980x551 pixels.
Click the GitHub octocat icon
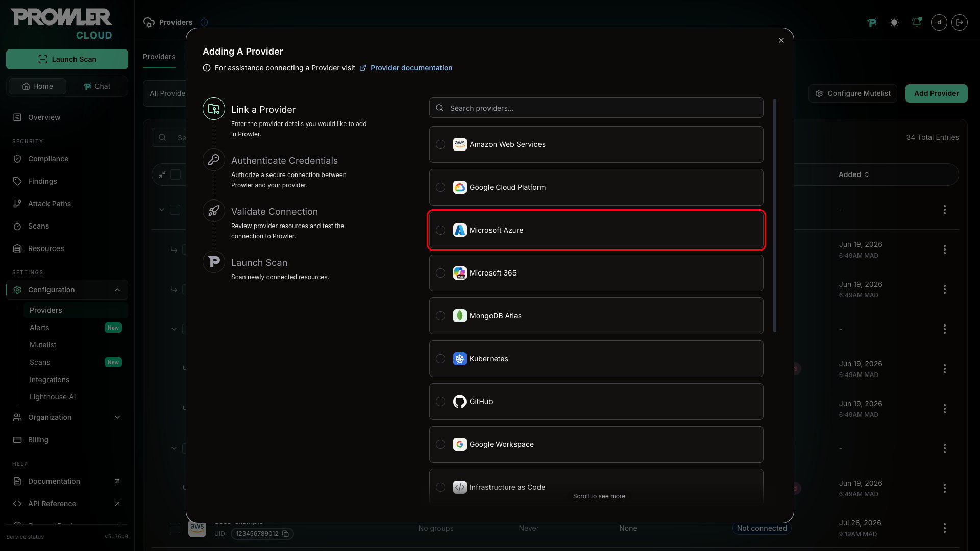[460, 402]
